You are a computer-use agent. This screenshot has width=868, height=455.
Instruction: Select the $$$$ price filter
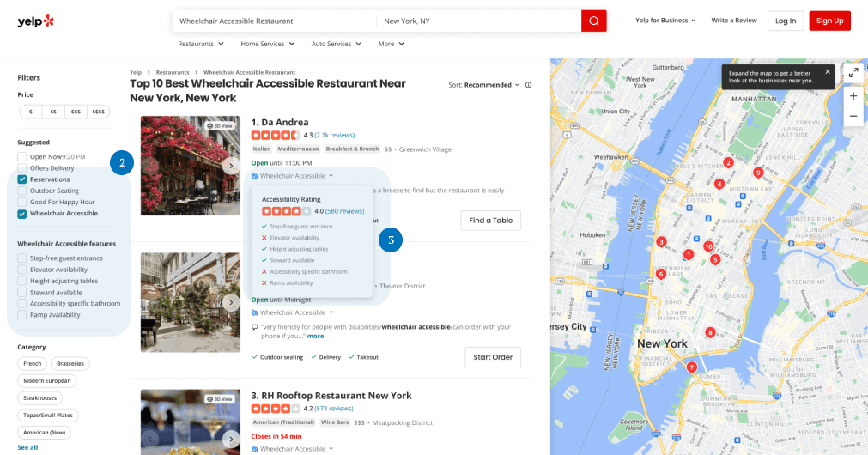[99, 112]
